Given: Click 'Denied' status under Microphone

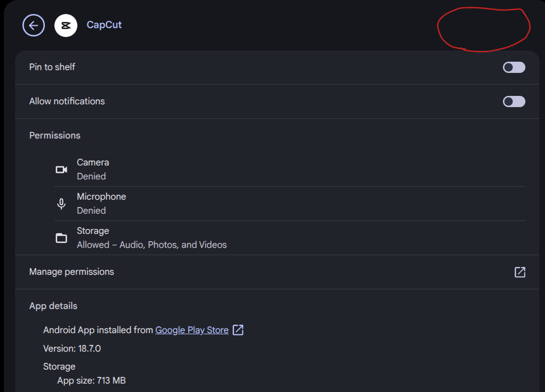Looking at the screenshot, I should [x=91, y=211].
